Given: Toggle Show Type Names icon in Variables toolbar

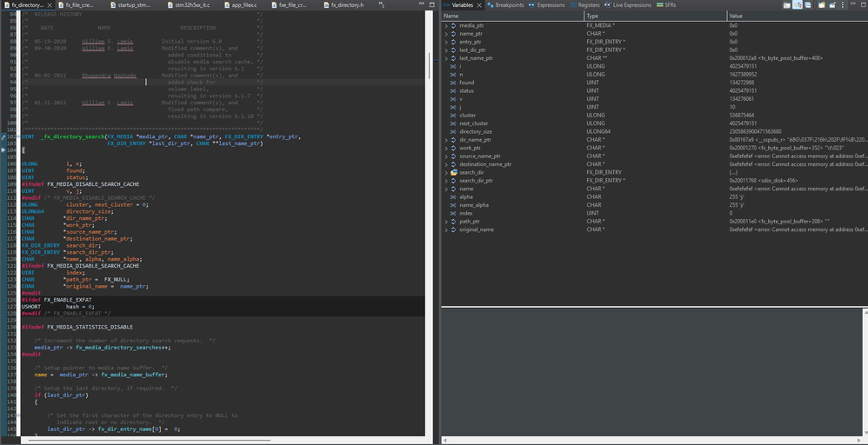Looking at the screenshot, I should (786, 5).
